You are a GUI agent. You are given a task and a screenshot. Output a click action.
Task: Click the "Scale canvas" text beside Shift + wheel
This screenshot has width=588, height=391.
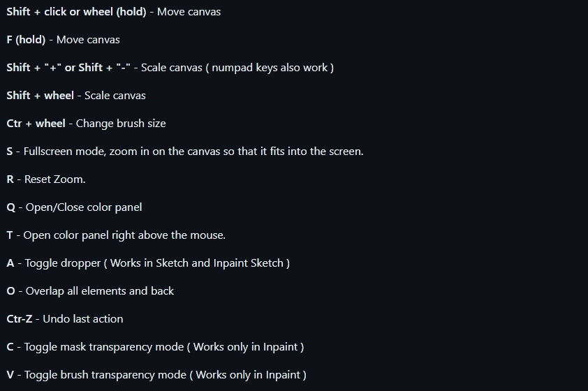point(115,96)
